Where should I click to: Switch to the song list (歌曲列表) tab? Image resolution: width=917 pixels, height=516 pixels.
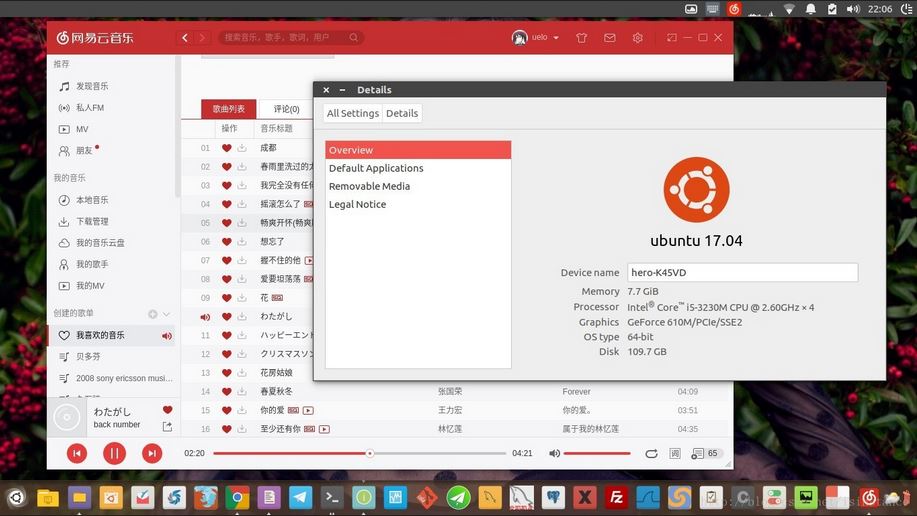point(229,109)
